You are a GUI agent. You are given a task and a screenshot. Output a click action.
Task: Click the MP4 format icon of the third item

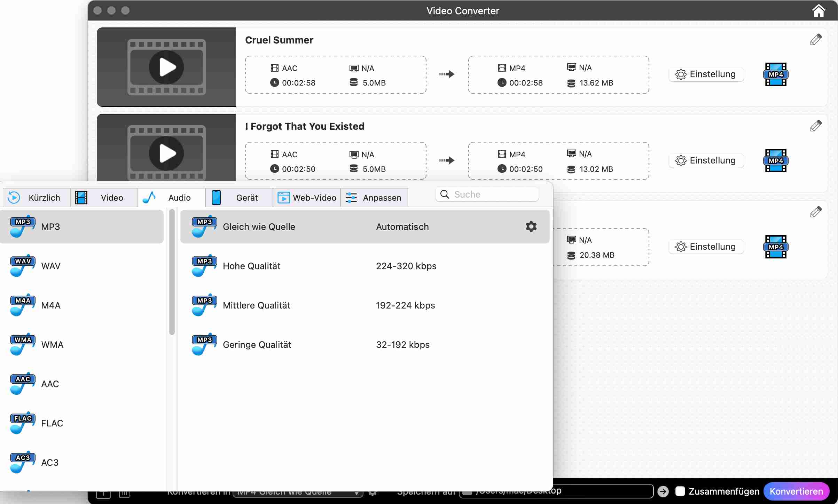tap(775, 247)
